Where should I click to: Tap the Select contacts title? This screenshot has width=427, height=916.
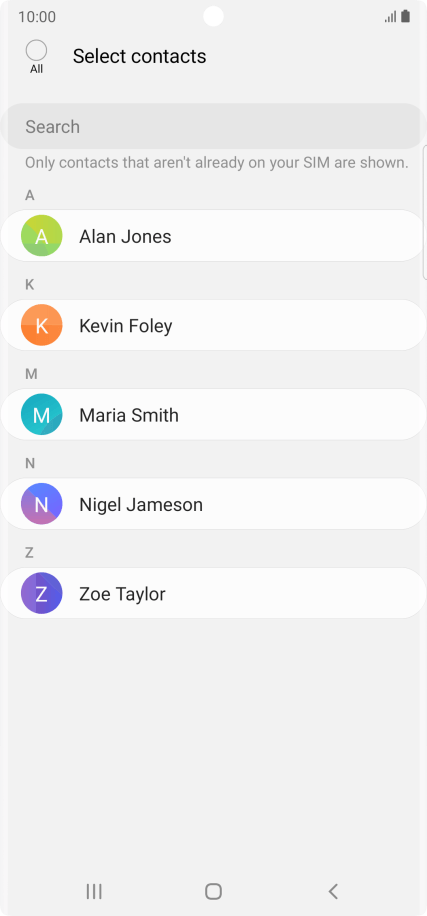(140, 56)
